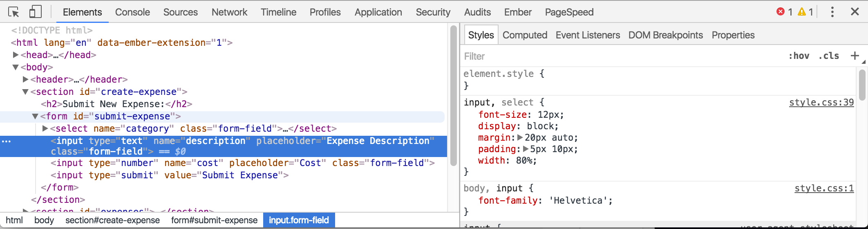Select the input number cost row
868x229 pixels.
[x=243, y=163]
